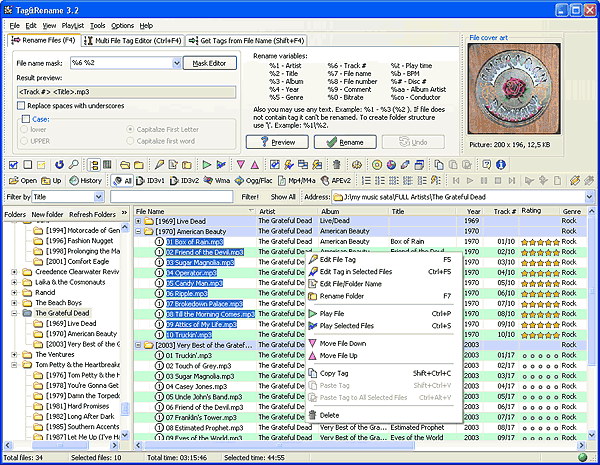600x465 pixels.
Task: Click the star rating for Box of Rain
Action: (539, 241)
